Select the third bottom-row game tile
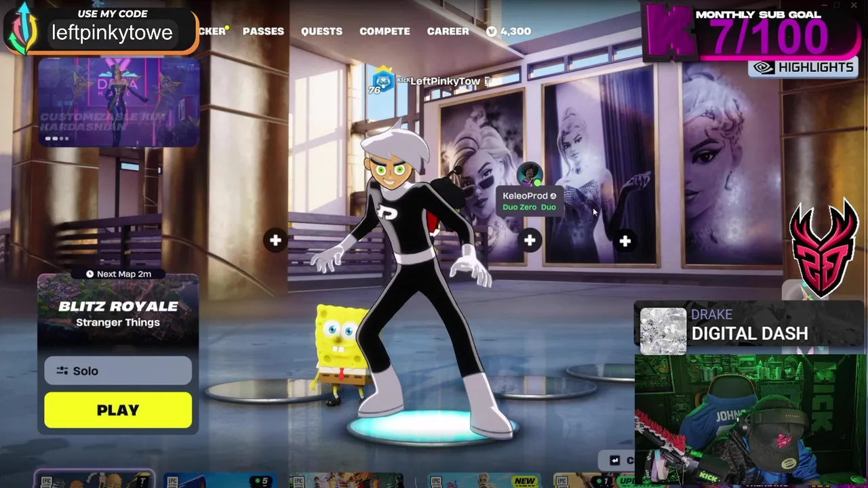This screenshot has height=488, width=868. (346, 481)
